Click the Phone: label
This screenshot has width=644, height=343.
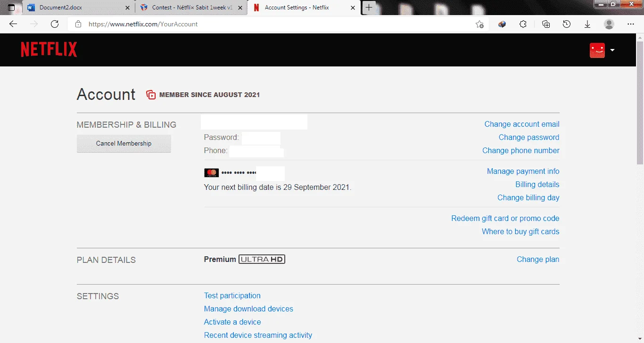(216, 151)
